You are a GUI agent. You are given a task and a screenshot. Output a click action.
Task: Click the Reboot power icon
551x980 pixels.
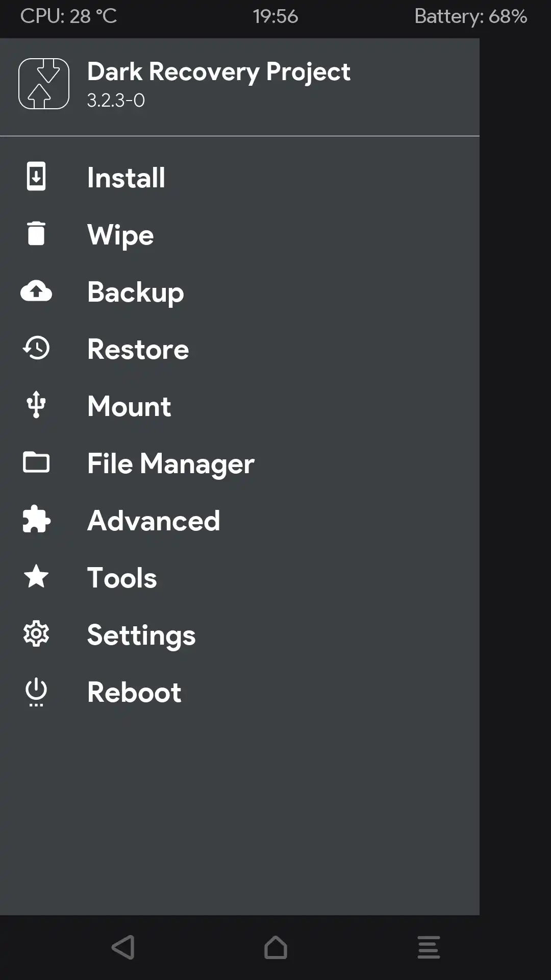tap(36, 692)
